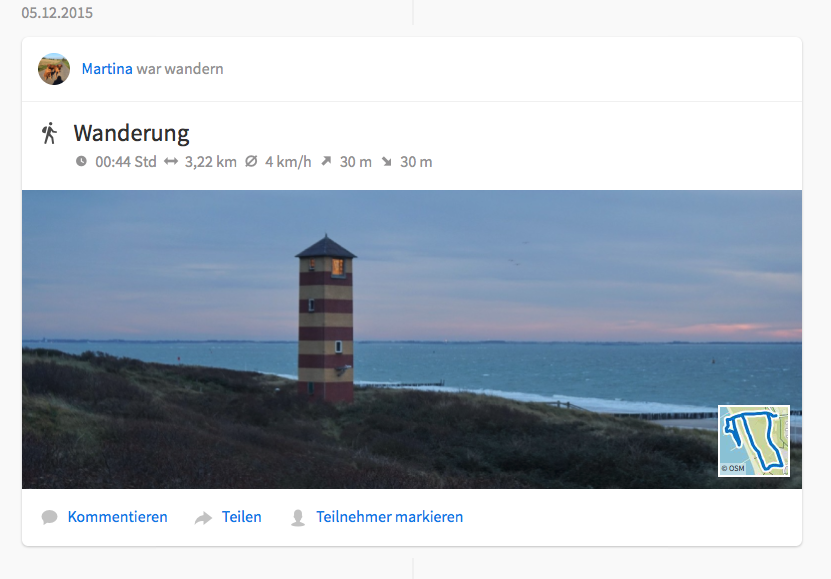Click the hiking person icon beside Wanderung
831x579 pixels.
50,133
